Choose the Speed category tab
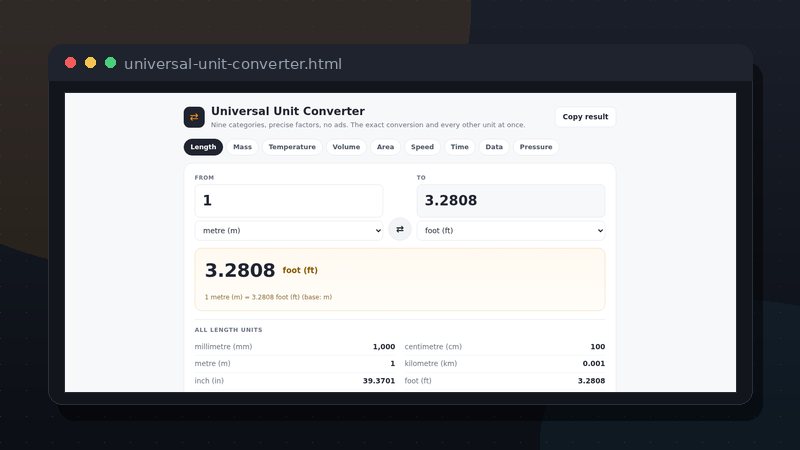Viewport: 800px width, 450px height. click(422, 147)
